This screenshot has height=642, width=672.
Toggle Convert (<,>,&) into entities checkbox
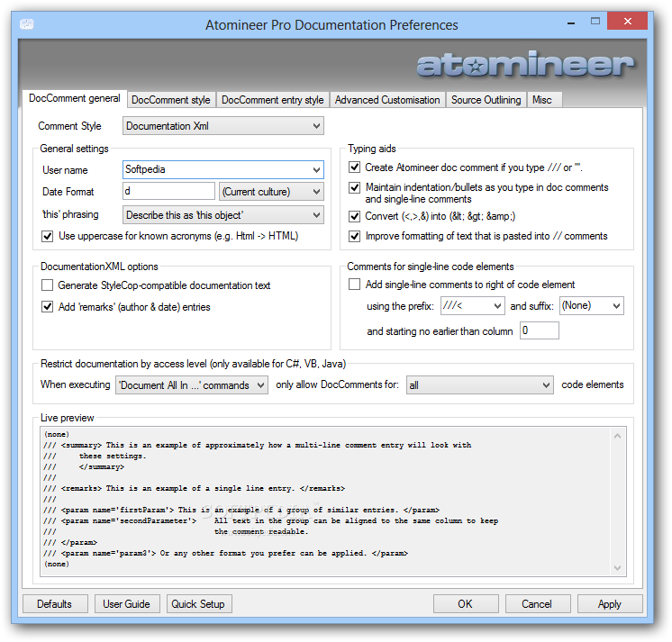(x=354, y=216)
